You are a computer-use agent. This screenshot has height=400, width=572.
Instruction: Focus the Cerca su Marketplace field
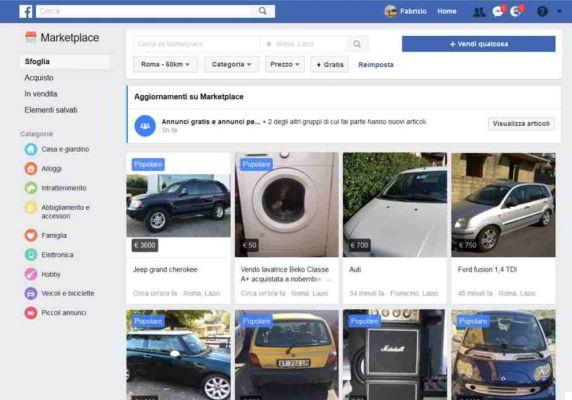(x=196, y=44)
